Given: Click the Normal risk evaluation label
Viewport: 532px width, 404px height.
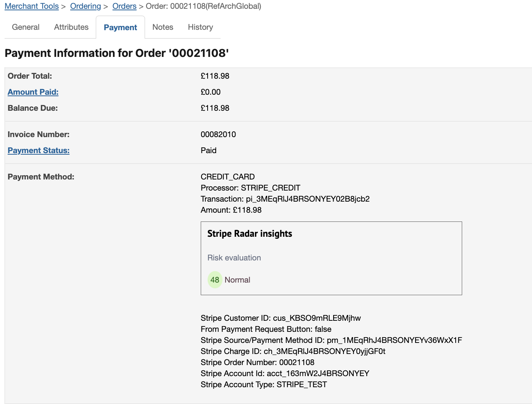Looking at the screenshot, I should [x=237, y=280].
